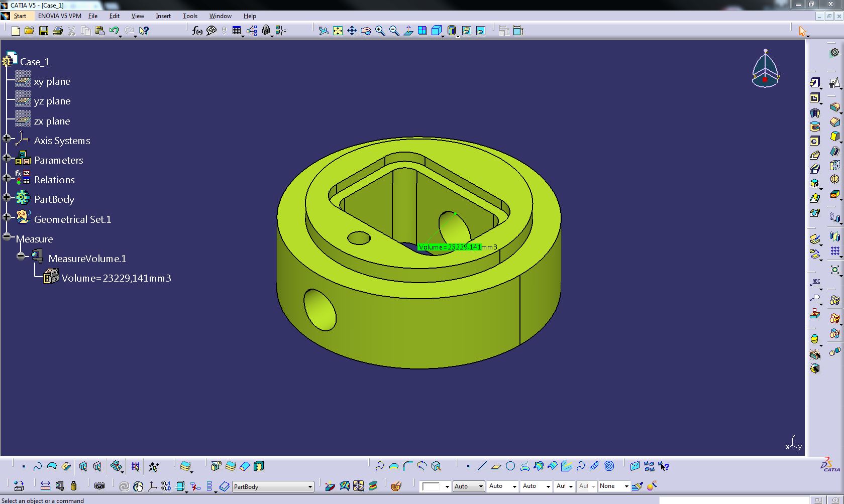
Task: Open the Edit menu
Action: pyautogui.click(x=114, y=16)
